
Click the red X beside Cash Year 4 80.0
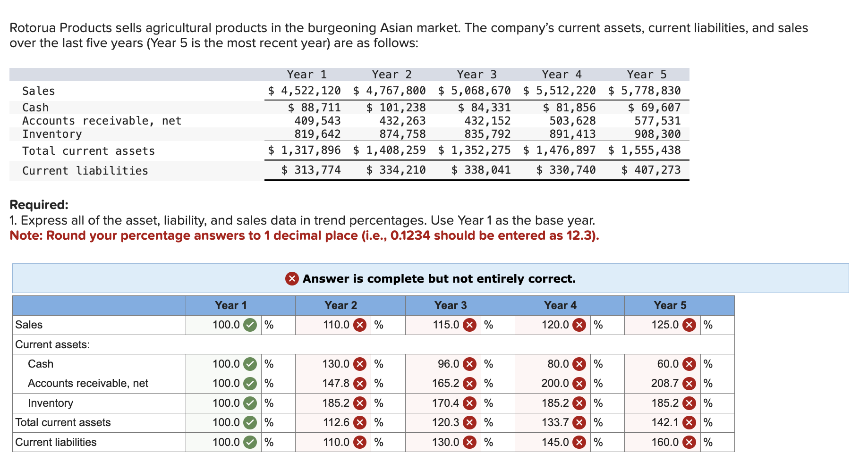coord(579,364)
